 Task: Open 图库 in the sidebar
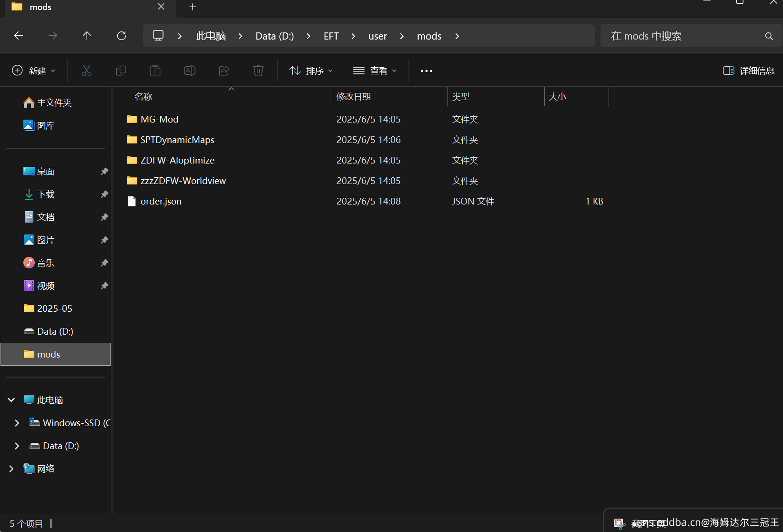click(x=39, y=125)
